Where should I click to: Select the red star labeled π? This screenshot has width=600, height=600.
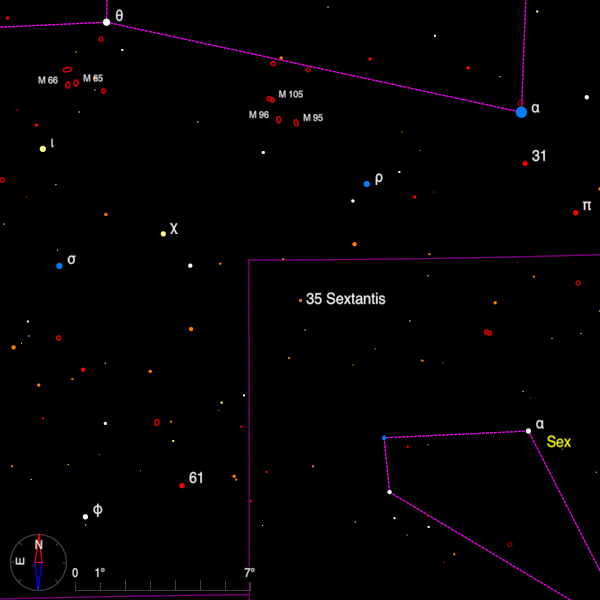(x=576, y=213)
